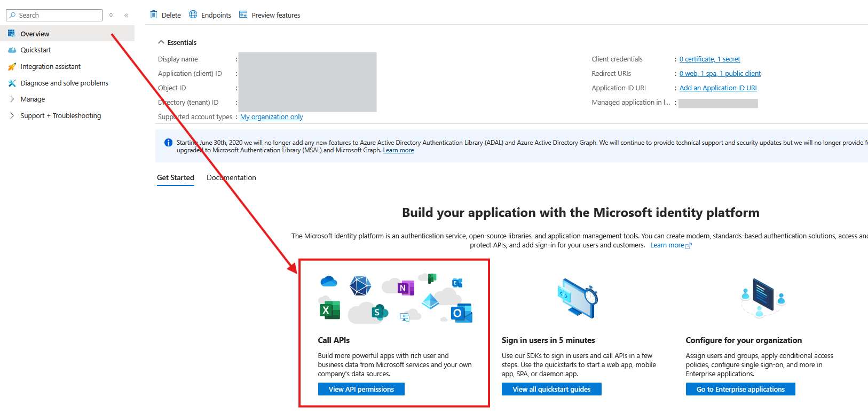The image size is (868, 412).
Task: Click the Outlook icon in Call APIs card
Action: click(x=462, y=313)
